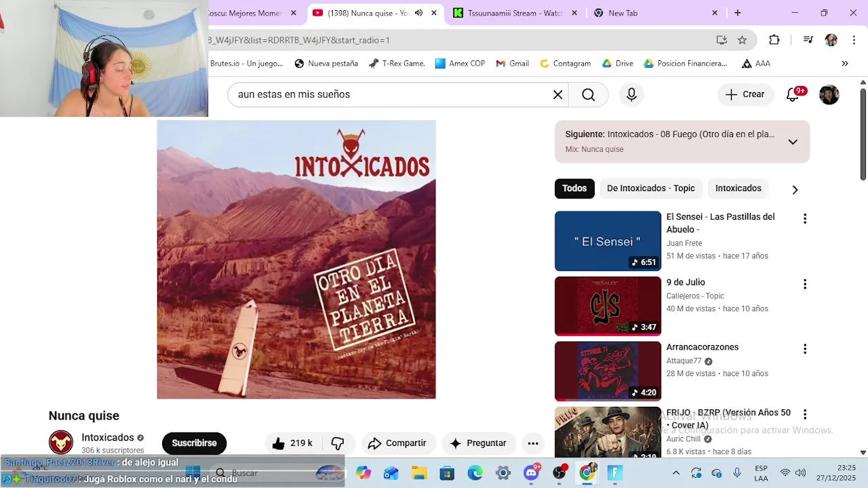868x488 pixels.
Task: Open the Posicion Financiera bookmark
Action: [685, 64]
